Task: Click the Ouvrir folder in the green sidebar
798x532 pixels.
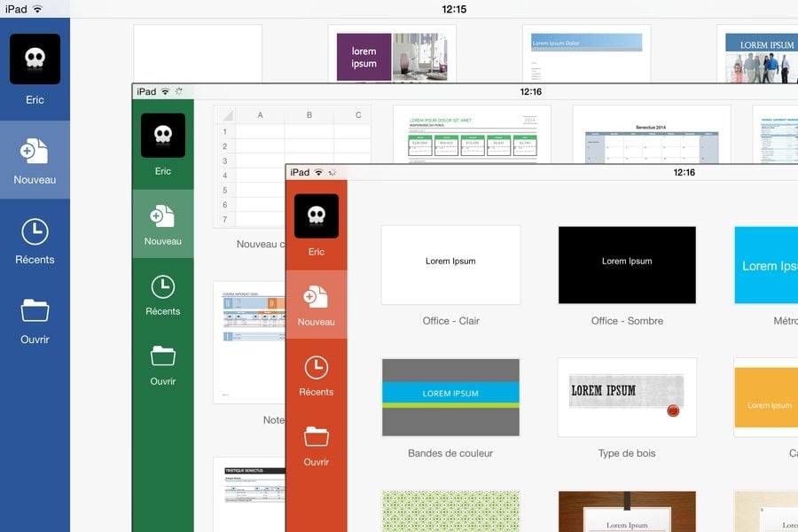Action: point(162,356)
